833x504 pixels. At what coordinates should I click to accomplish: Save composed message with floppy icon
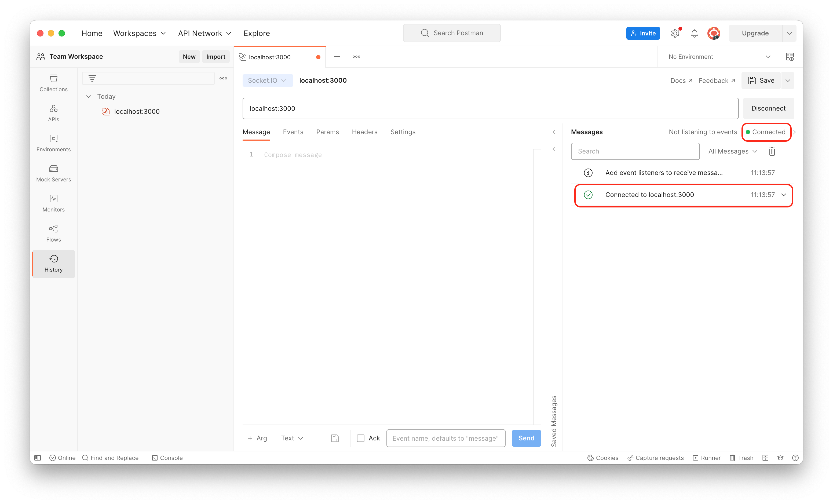(x=335, y=438)
